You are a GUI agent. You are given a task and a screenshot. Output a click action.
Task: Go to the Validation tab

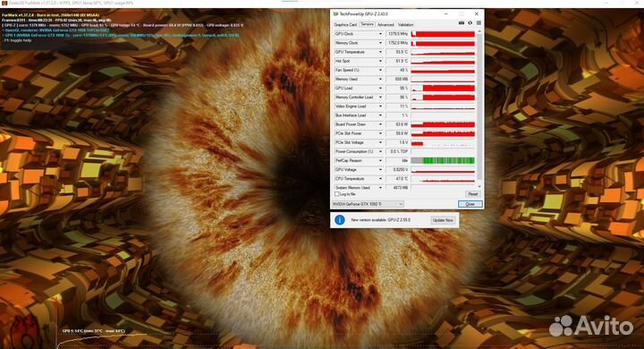406,25
